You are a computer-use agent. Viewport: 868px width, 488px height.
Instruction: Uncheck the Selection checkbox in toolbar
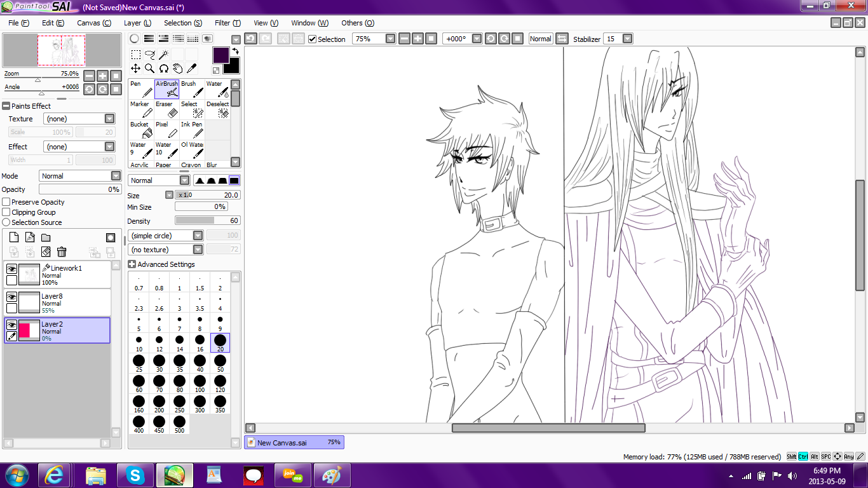point(312,39)
